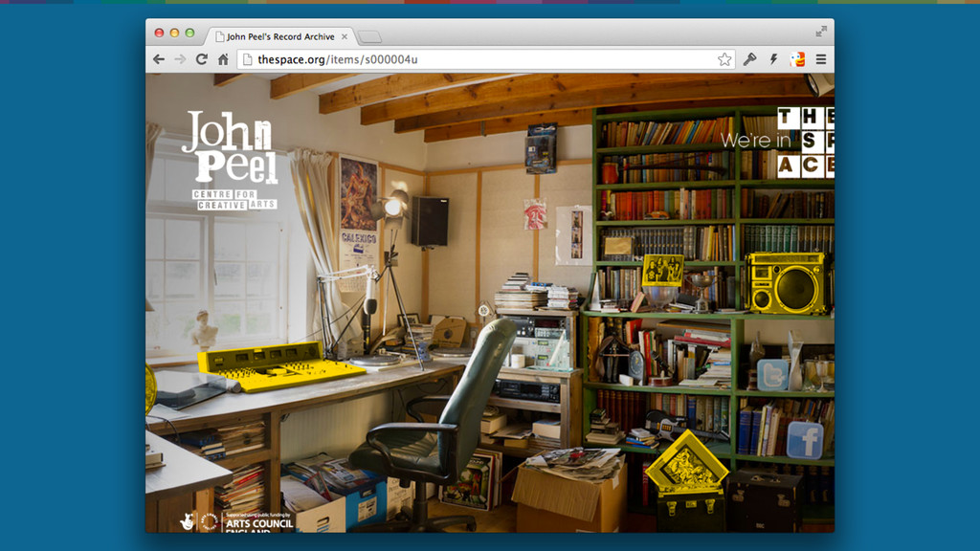This screenshot has width=980, height=551.
Task: Click the Facebook icon on the bookshelf
Action: tap(806, 440)
